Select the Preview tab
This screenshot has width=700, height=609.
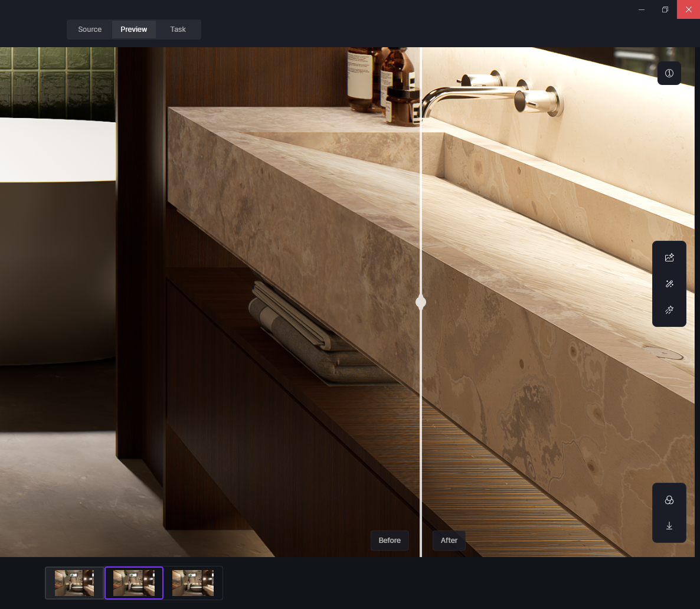134,30
